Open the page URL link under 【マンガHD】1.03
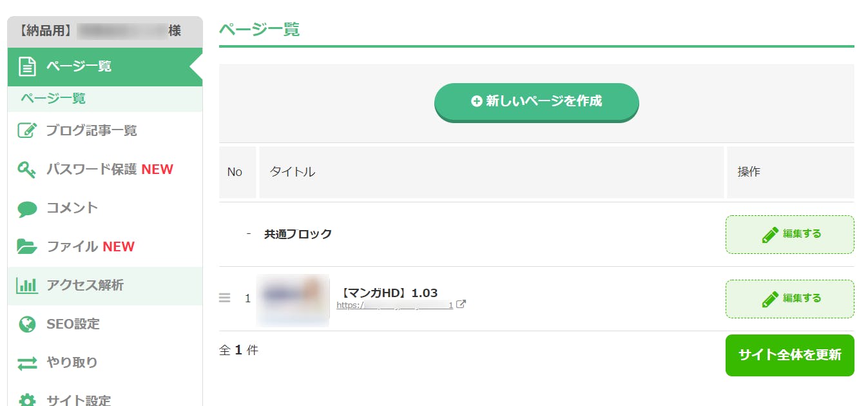This screenshot has height=406, width=868. (x=394, y=305)
